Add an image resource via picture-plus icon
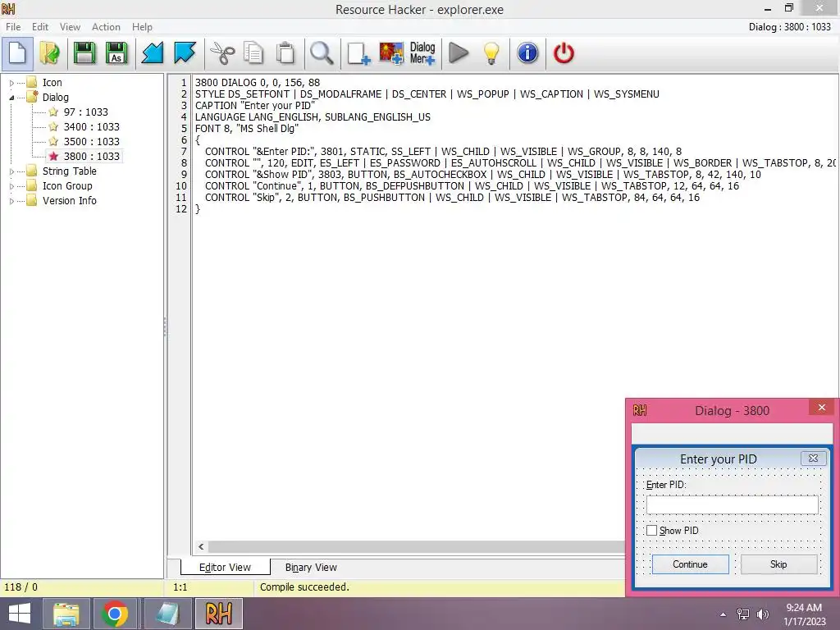Viewport: 840px width, 630px height. [x=391, y=53]
